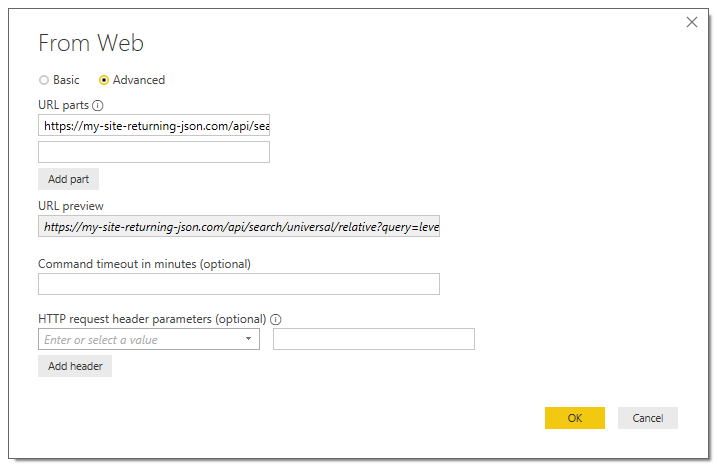The image size is (718, 469).
Task: Open the header name combo box arrow
Action: pos(248,339)
